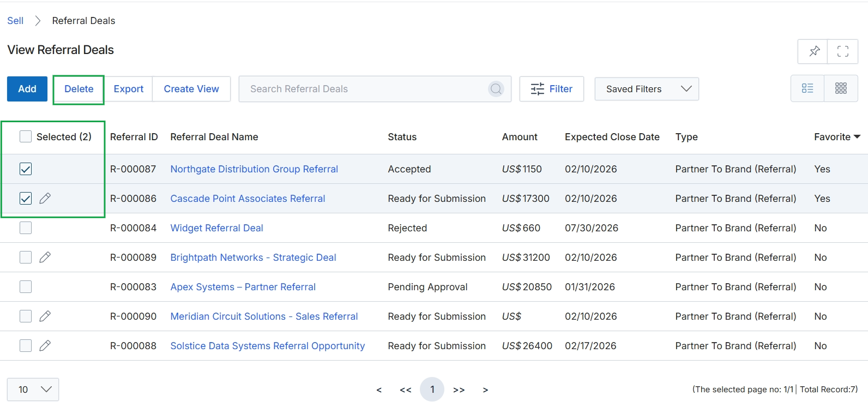
Task: Open Brightpath Networks - Strategic Deal
Action: click(253, 258)
